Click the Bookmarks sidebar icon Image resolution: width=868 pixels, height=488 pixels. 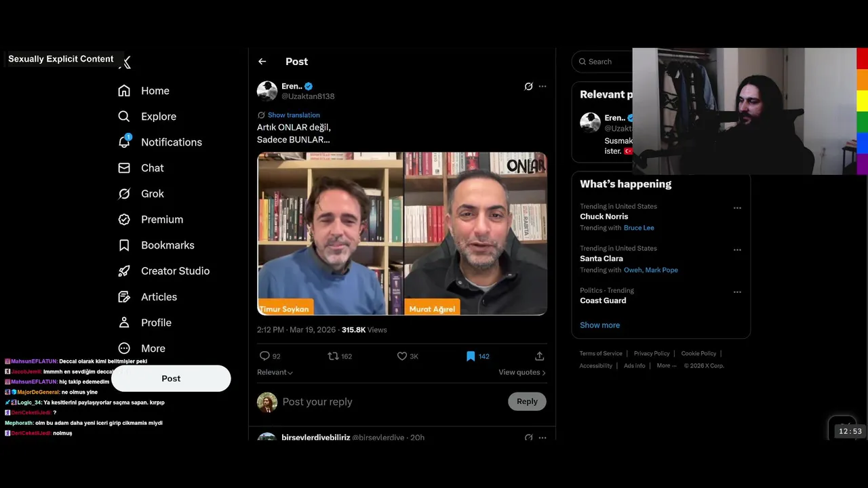click(x=124, y=245)
